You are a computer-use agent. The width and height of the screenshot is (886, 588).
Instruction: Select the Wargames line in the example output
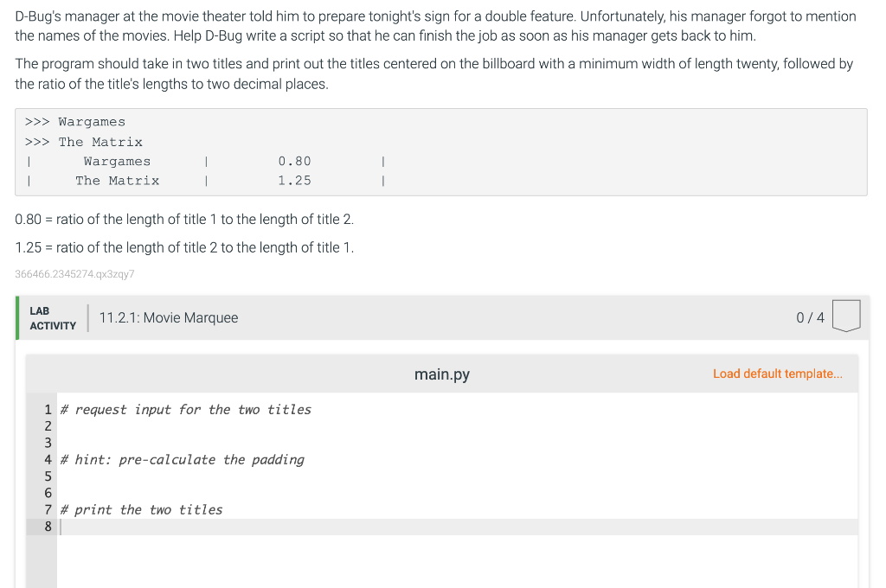coord(117,161)
